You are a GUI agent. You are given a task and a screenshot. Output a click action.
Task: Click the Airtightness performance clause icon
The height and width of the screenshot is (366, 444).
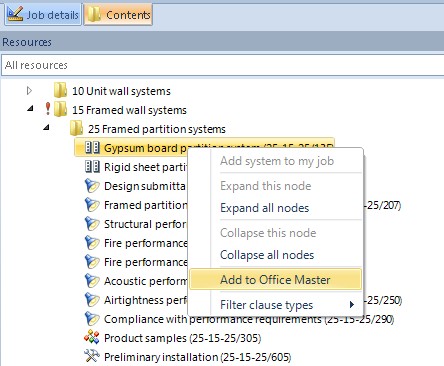pos(92,300)
